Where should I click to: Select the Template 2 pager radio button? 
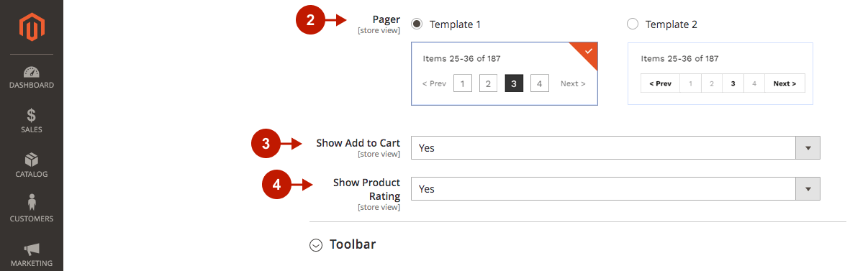pos(633,24)
